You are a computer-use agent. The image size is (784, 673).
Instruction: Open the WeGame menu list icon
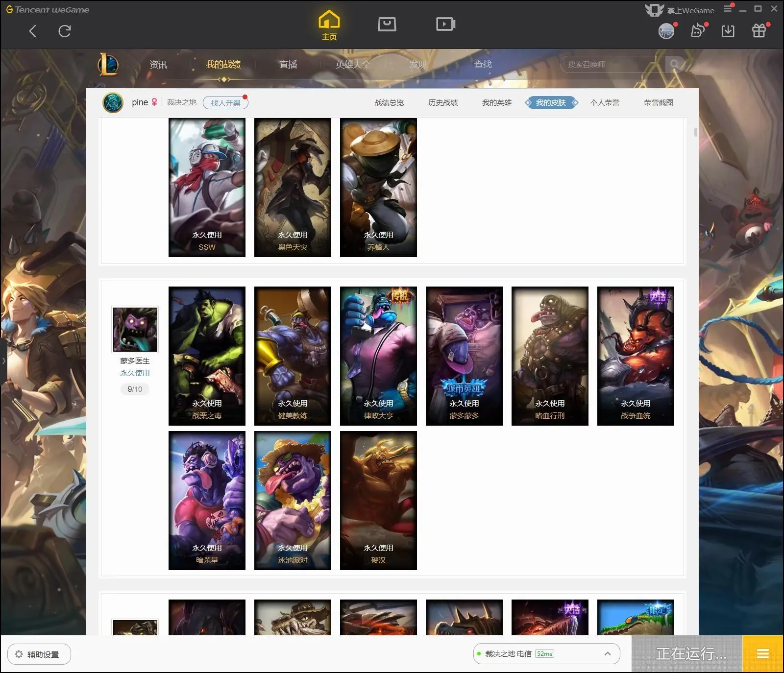pyautogui.click(x=728, y=8)
